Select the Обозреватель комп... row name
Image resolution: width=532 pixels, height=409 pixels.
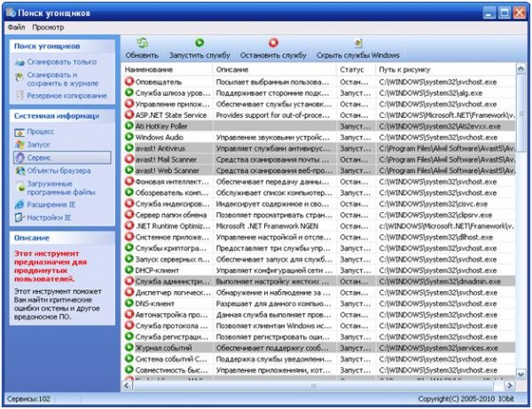pyautogui.click(x=172, y=193)
